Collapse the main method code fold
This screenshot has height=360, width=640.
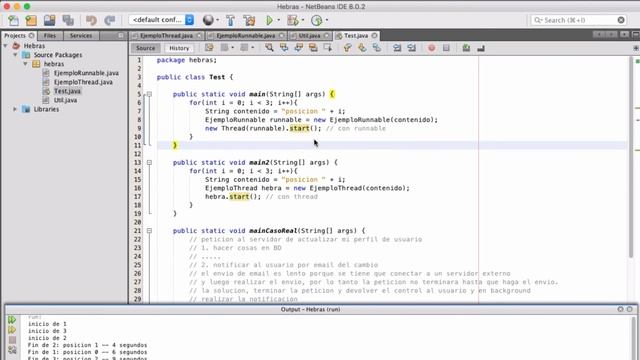tap(149, 94)
